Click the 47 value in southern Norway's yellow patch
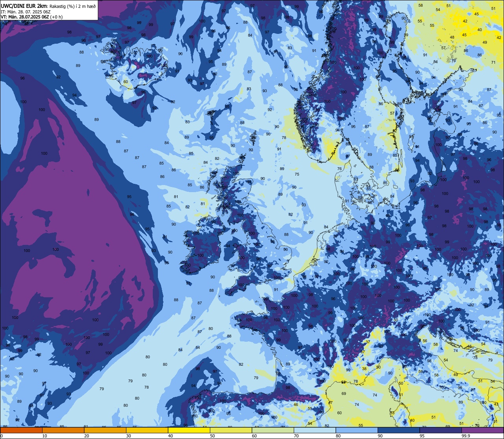 pos(333,153)
